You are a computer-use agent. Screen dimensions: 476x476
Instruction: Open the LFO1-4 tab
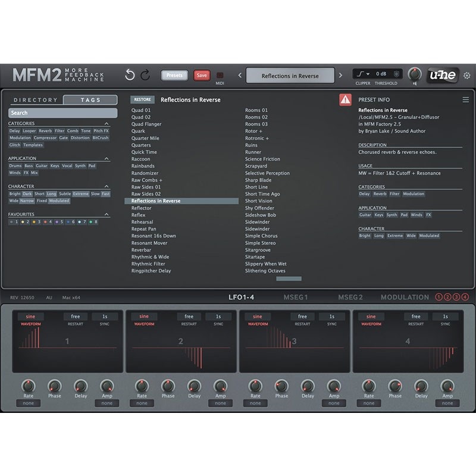[242, 297]
